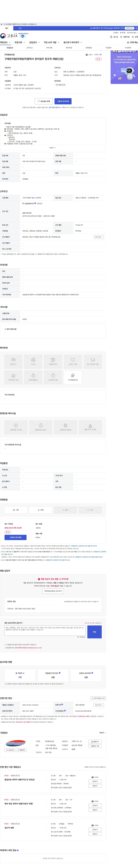Screen dimensions: 138x868
Task: Click the 관심정보 등록 button
Action: [44, 101]
